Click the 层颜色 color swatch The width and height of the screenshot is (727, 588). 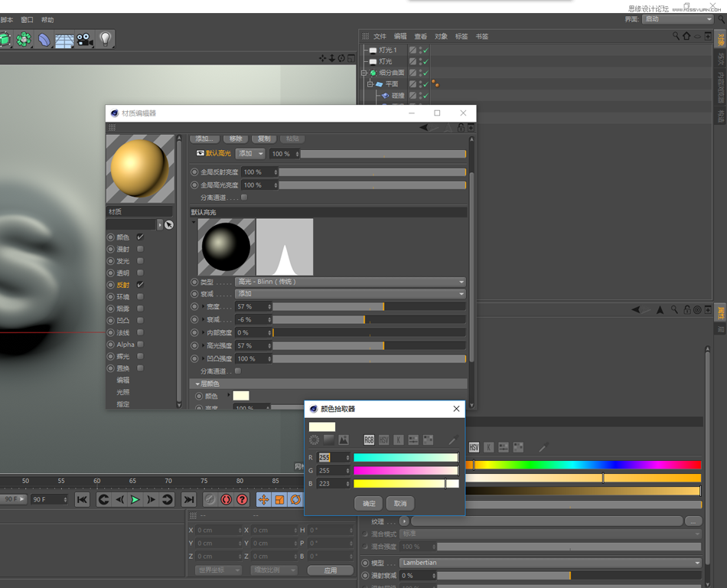pyautogui.click(x=240, y=396)
